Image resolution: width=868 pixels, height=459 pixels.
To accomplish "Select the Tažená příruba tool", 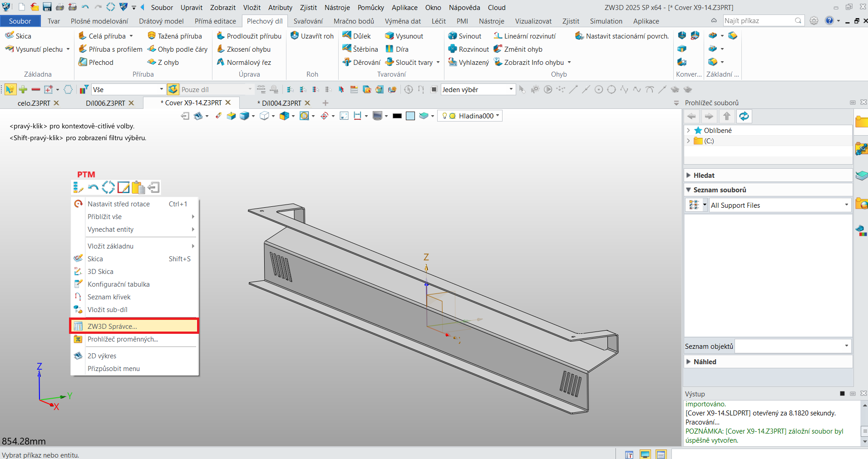I will 175,36.
